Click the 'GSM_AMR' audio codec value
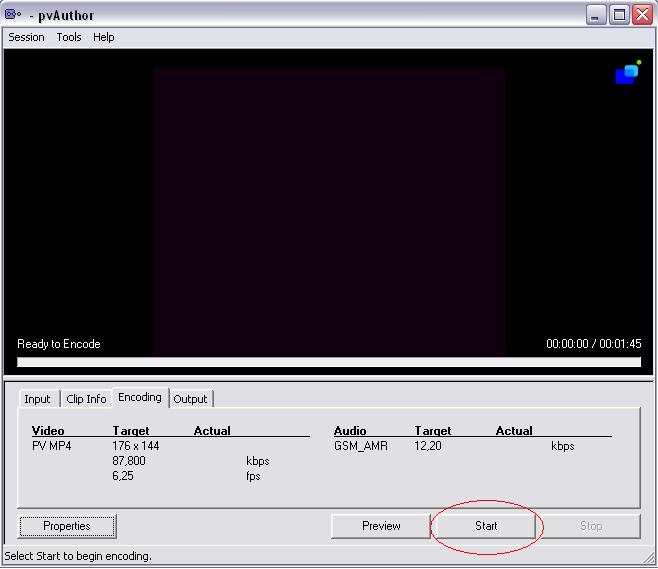 [x=361, y=446]
